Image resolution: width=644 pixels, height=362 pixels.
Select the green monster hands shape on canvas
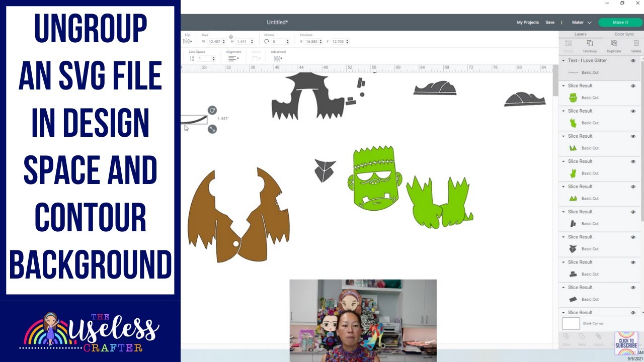click(x=440, y=202)
